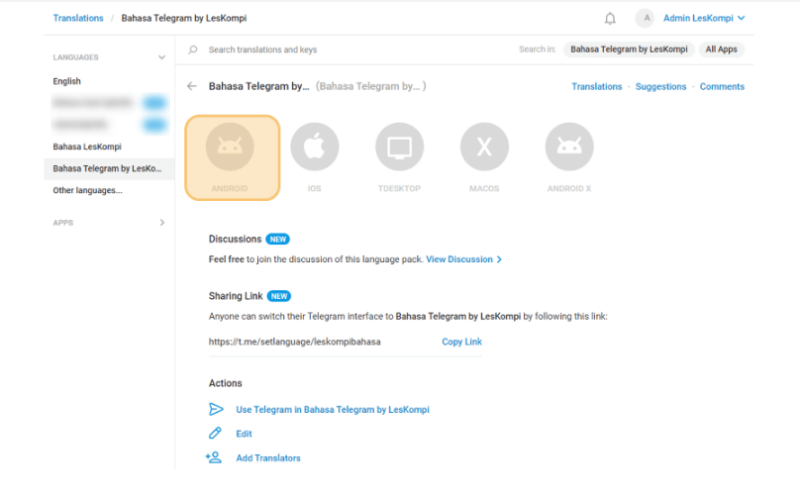800x500 pixels.
Task: Open the Translations tab link
Action: (596, 87)
